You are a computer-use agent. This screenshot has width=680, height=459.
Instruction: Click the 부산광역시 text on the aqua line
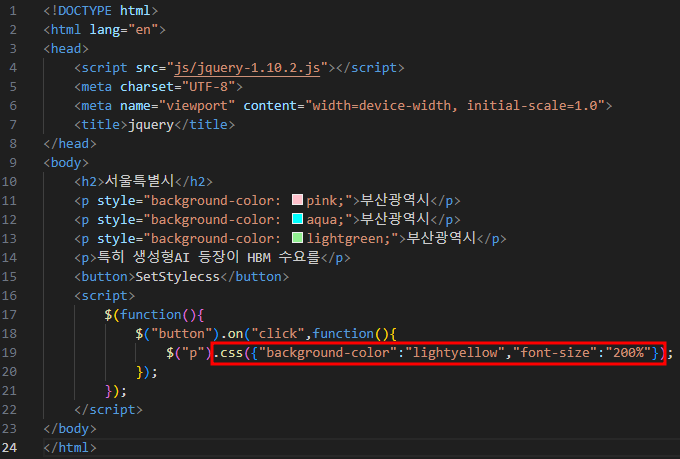pyautogui.click(x=395, y=219)
